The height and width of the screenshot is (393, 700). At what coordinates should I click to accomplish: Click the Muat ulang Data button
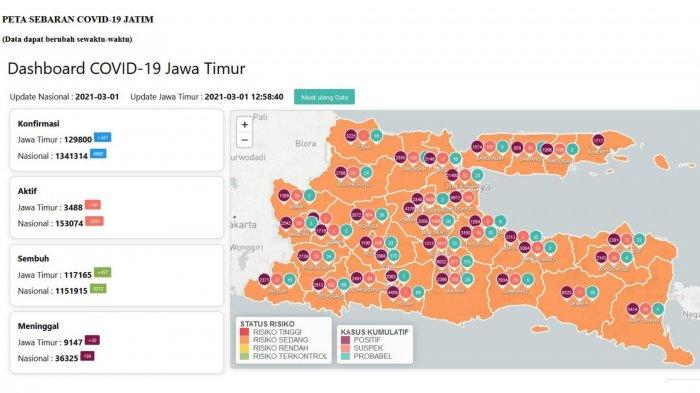[x=324, y=97]
